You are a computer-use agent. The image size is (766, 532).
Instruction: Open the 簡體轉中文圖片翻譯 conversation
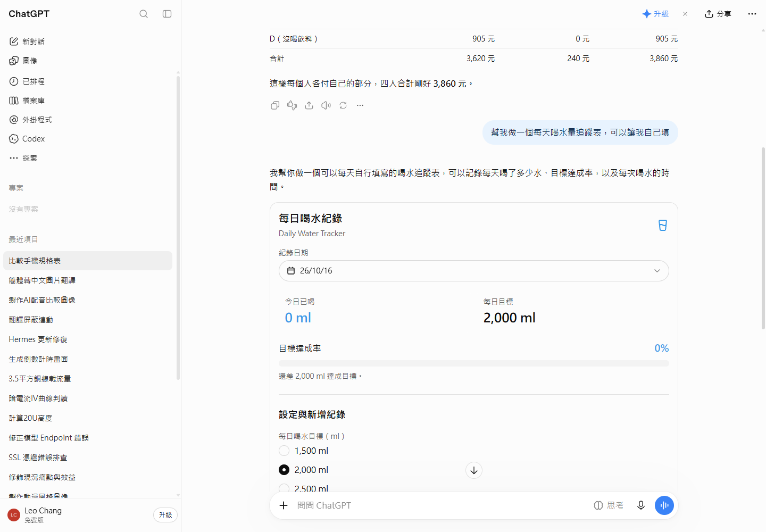88,280
